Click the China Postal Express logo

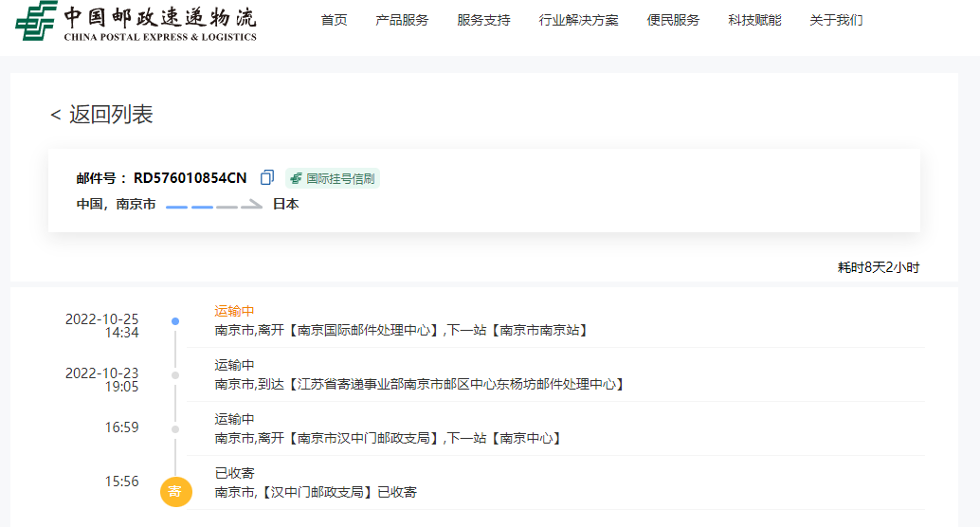coord(136,23)
